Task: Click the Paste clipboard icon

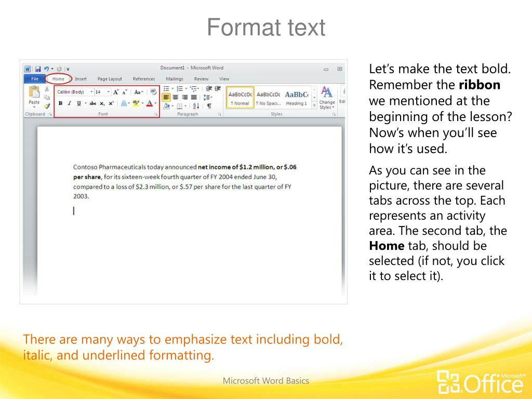Action: pyautogui.click(x=34, y=92)
